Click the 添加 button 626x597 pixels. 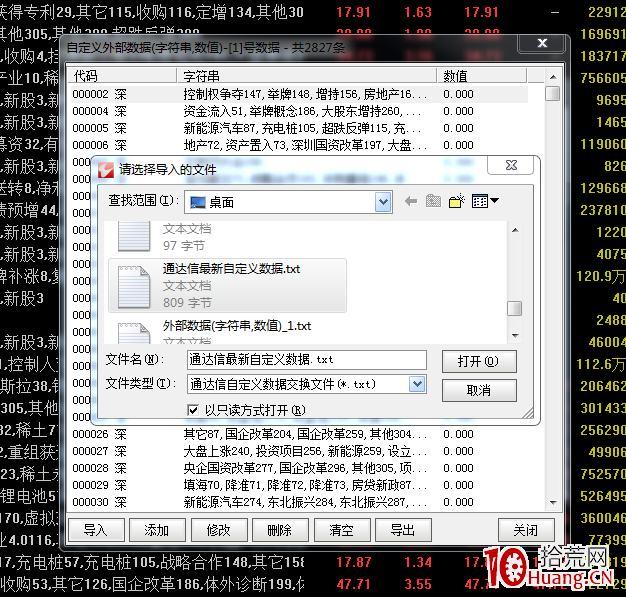click(x=157, y=530)
